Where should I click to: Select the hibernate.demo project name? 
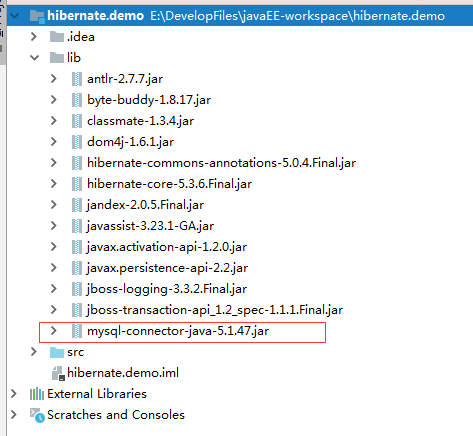click(x=96, y=16)
